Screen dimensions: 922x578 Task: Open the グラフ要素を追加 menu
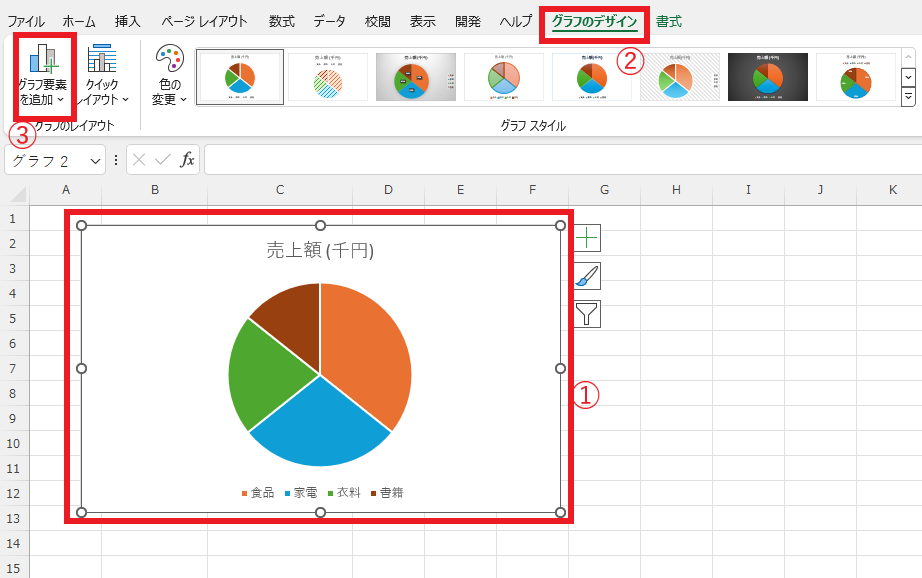[x=43, y=75]
